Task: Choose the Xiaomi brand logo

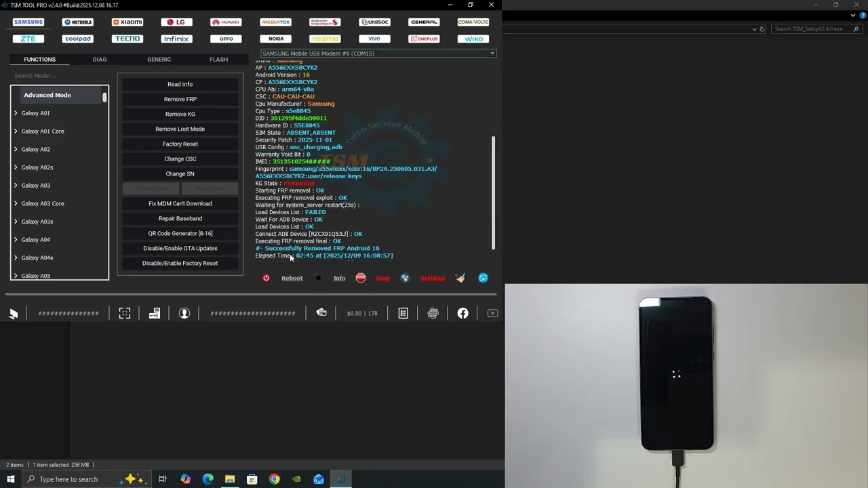Action: click(x=127, y=22)
